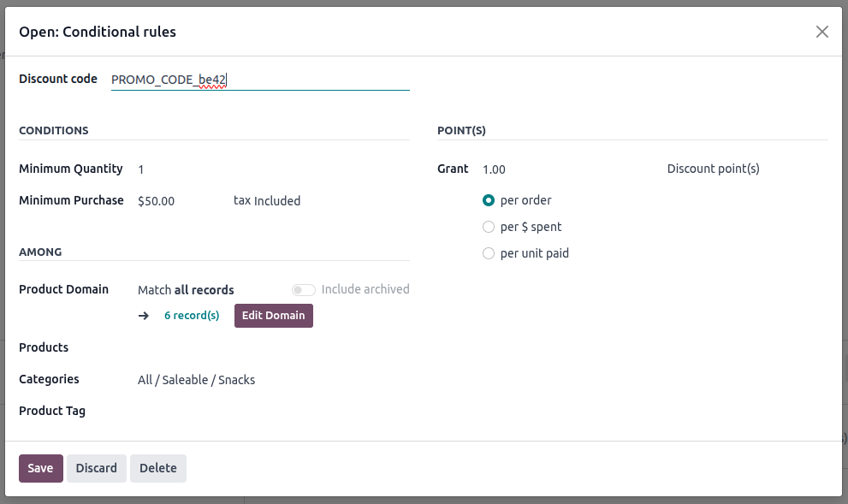Screen dimensions: 848x504
Task: Toggle the Include archived switch
Action: [x=303, y=290]
